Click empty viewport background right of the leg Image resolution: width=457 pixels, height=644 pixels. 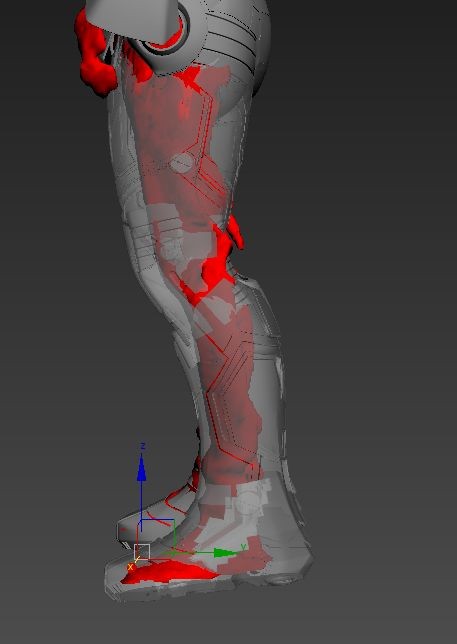click(x=370, y=288)
